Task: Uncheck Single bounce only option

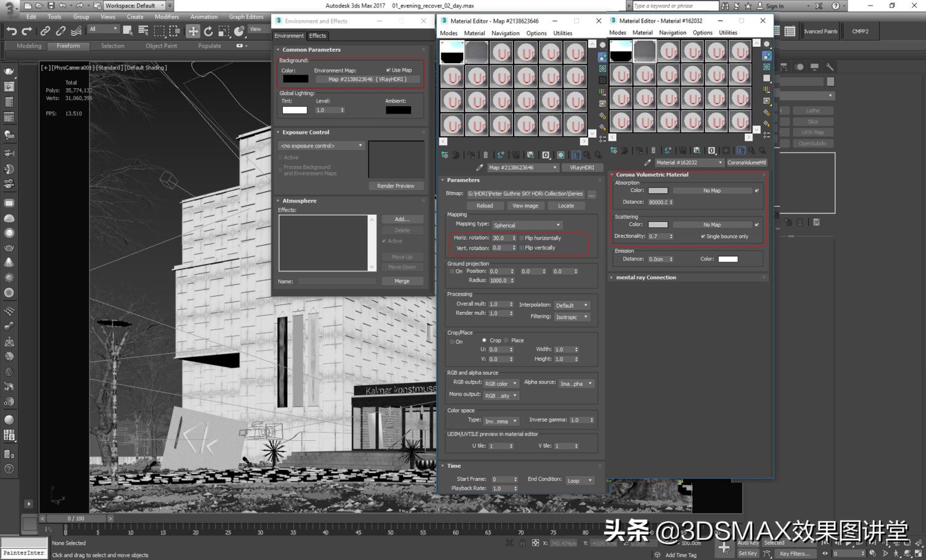Action: pyautogui.click(x=703, y=236)
